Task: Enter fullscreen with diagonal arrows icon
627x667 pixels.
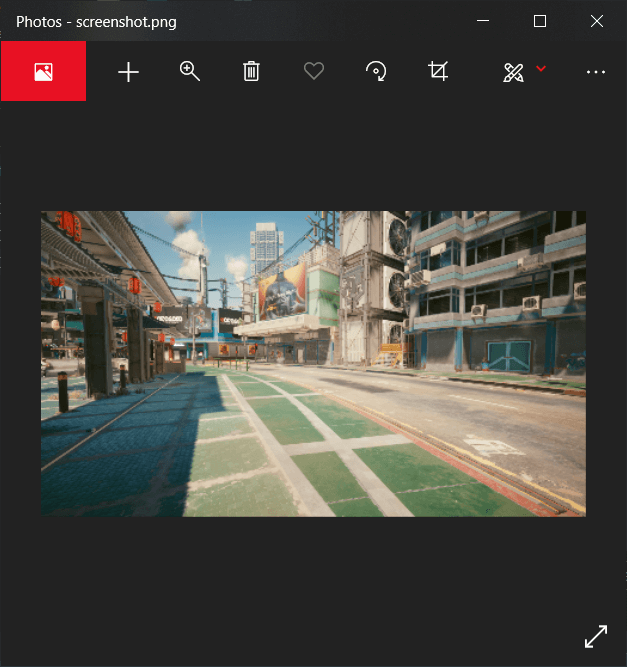Action: point(596,636)
